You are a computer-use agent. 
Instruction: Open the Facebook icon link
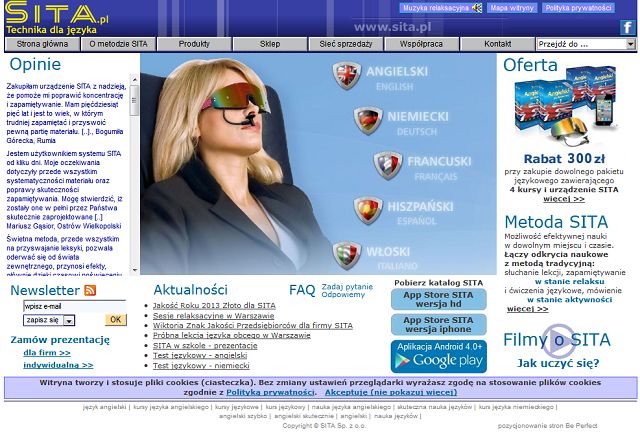pos(628,27)
